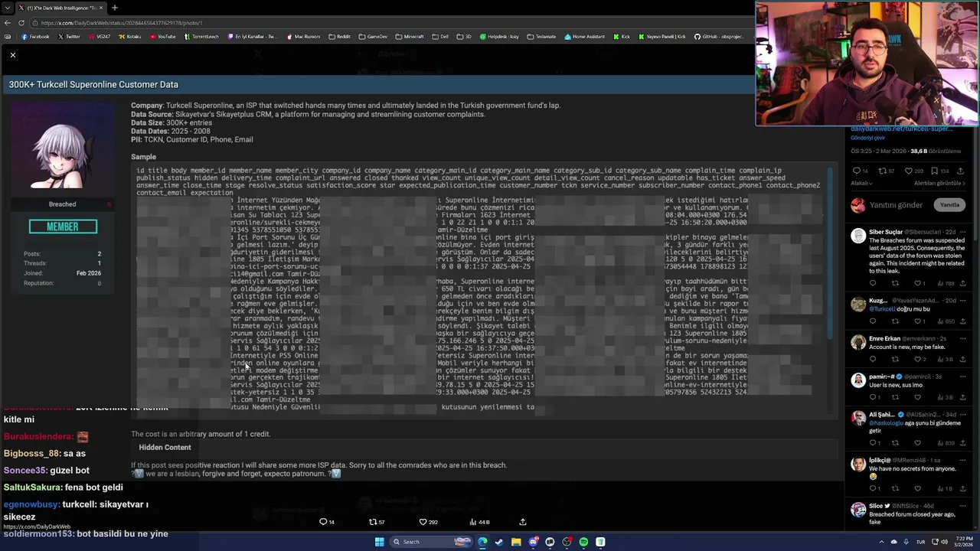Click the Hidden Content label in the image
Image resolution: width=980 pixels, height=551 pixels.
(165, 448)
